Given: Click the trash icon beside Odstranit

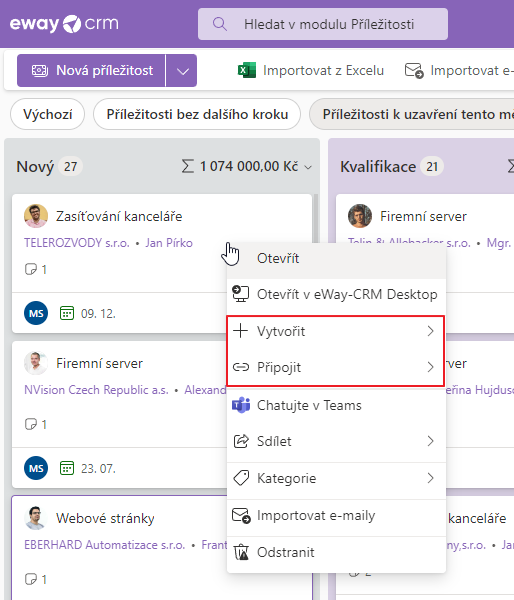Looking at the screenshot, I should [x=241, y=552].
